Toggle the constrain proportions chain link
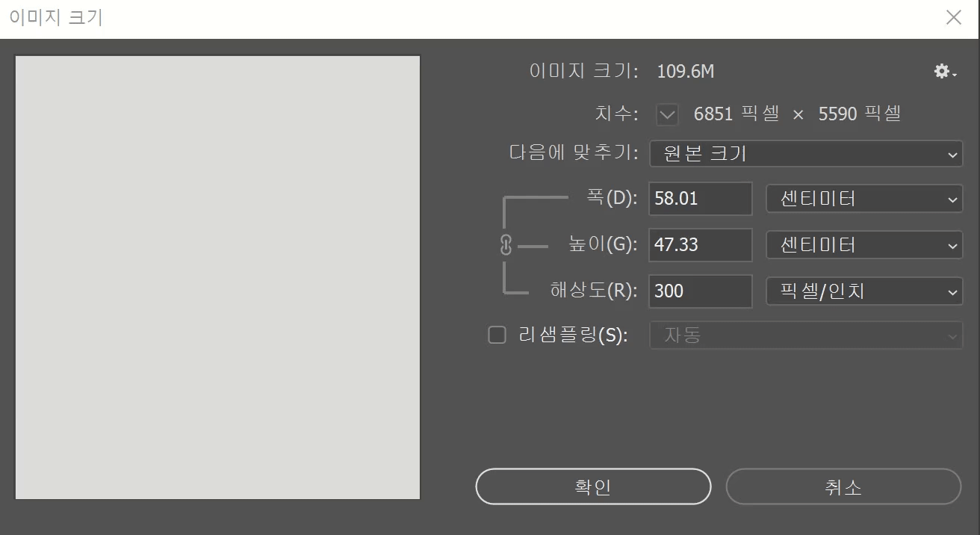980x535 pixels. click(x=506, y=245)
